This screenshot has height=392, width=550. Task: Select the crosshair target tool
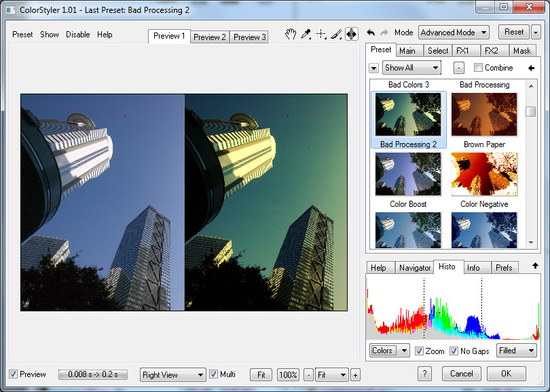coord(321,35)
